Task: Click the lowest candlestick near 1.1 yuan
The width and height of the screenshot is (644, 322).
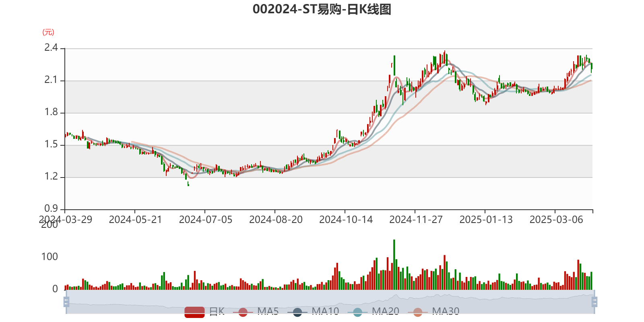Action: coord(188,184)
